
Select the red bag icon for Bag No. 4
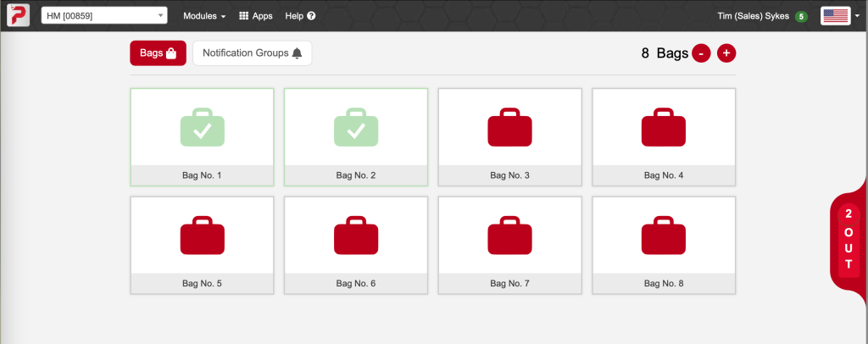click(664, 126)
